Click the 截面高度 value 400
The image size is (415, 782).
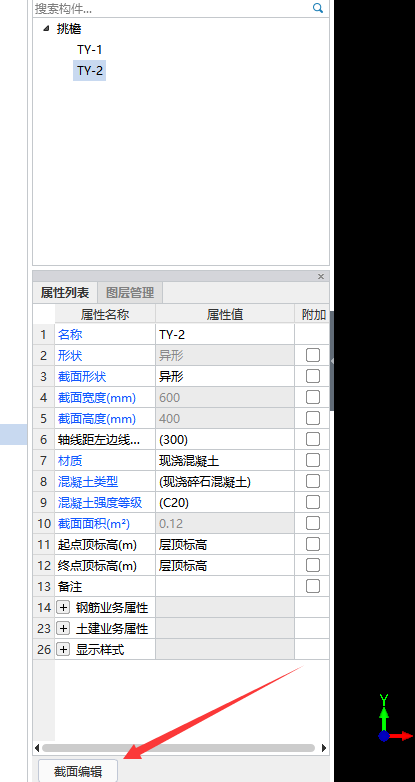225,418
